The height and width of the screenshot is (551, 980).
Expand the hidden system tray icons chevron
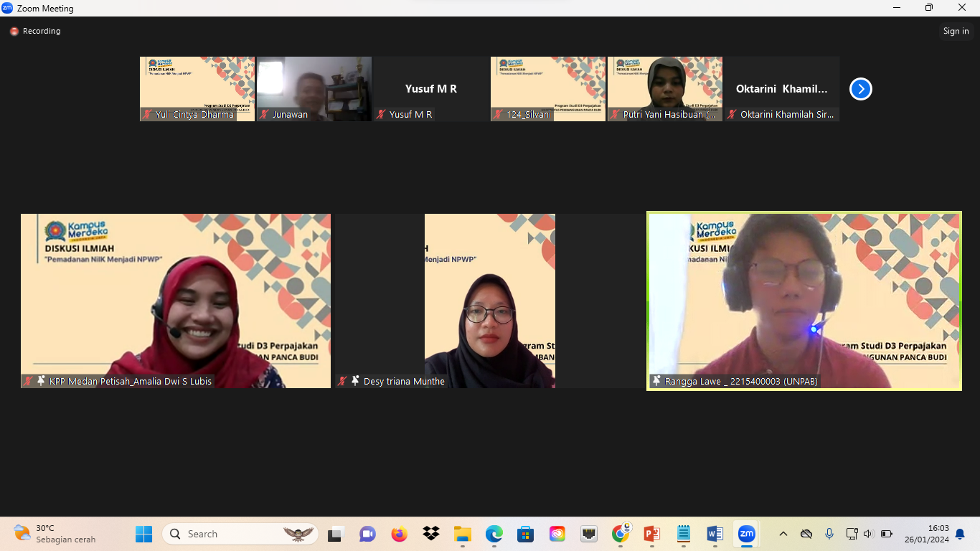click(783, 534)
